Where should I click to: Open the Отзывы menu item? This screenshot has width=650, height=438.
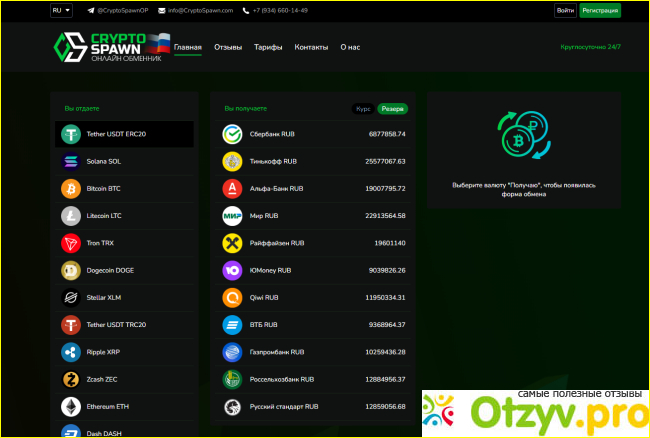point(228,47)
